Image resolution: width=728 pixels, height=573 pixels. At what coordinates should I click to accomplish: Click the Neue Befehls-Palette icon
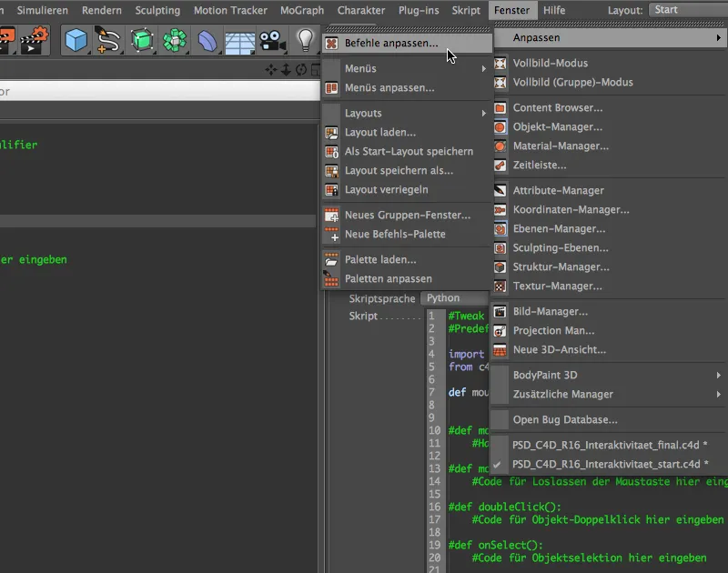(x=331, y=235)
